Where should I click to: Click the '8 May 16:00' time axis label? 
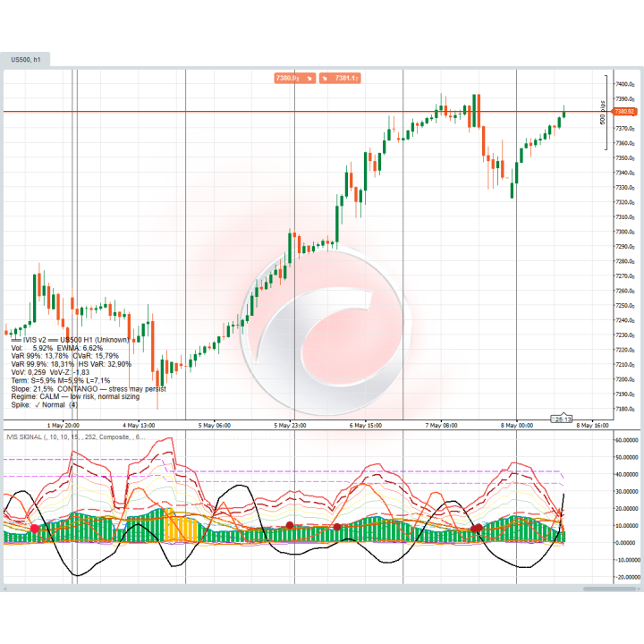pos(592,426)
